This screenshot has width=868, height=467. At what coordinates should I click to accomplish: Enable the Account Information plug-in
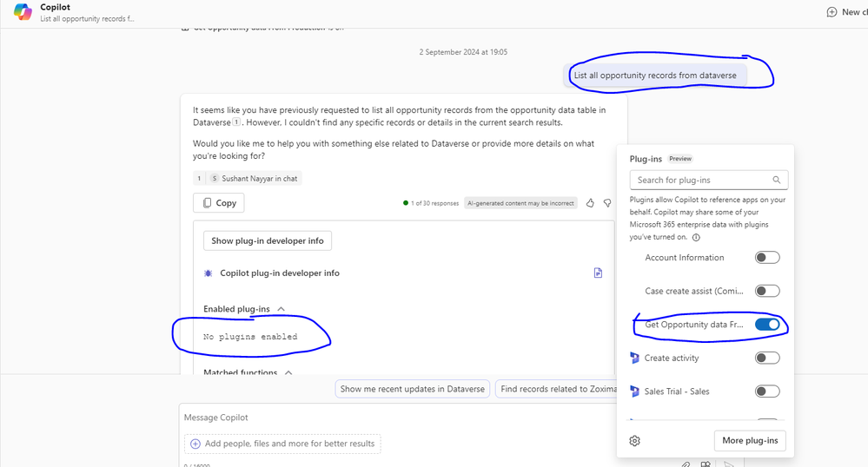(x=767, y=258)
